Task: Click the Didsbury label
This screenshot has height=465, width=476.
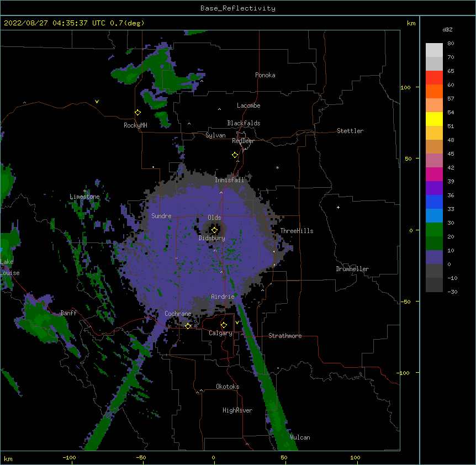Action: tap(212, 238)
